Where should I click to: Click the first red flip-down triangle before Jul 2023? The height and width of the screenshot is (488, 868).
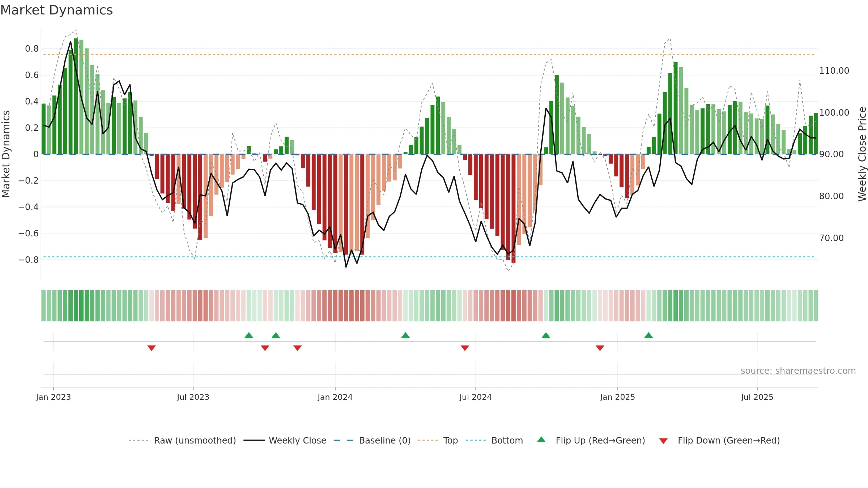(x=152, y=348)
